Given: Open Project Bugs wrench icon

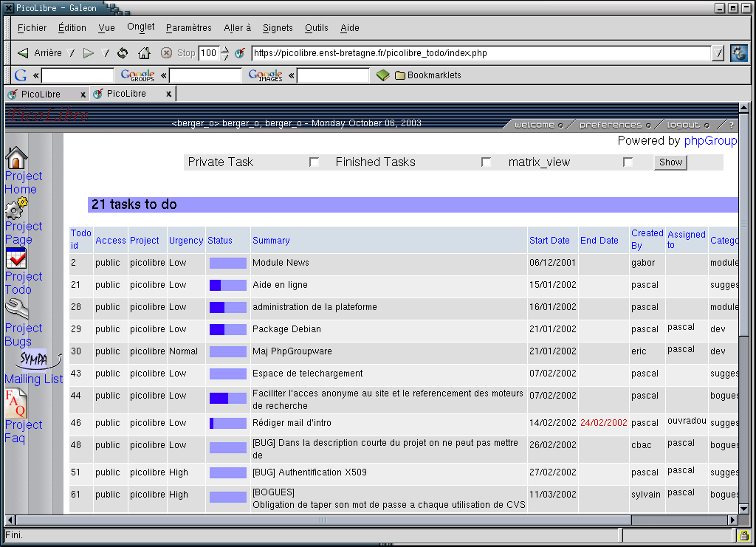Looking at the screenshot, I should (16, 309).
